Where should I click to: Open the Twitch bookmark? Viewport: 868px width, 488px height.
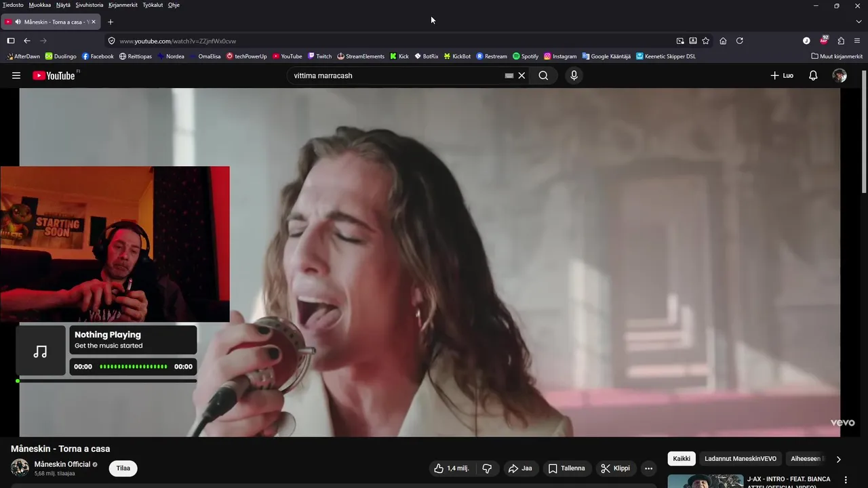(319, 56)
